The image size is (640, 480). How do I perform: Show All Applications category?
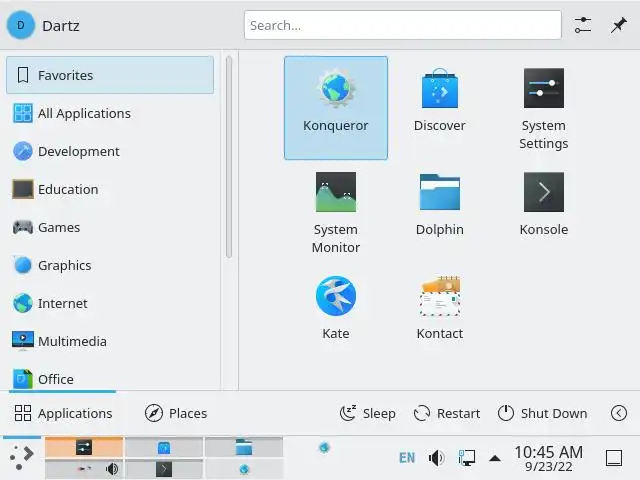pyautogui.click(x=110, y=113)
